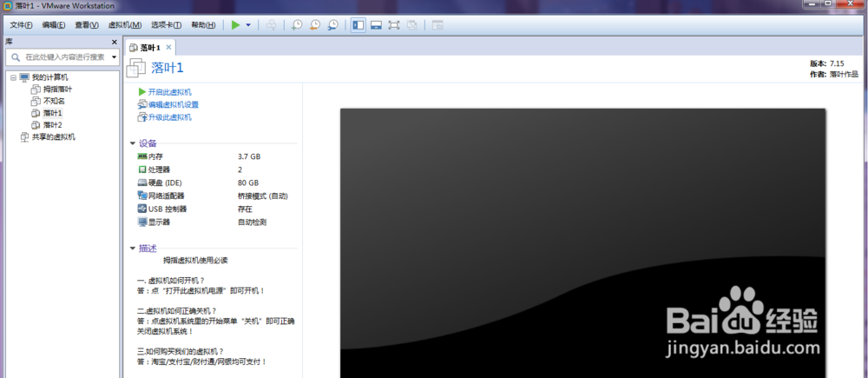Select the 不知名 virtual machine
Screen dimensions: 868x378
coord(54,101)
